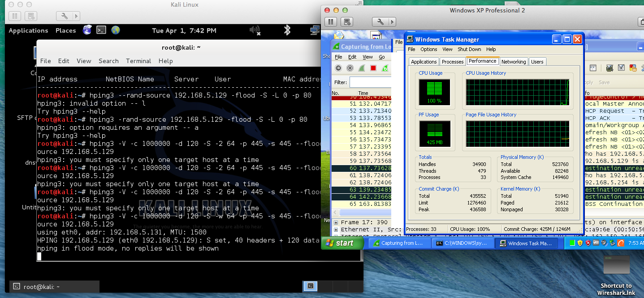Screen dimensions: 644x298
Task: Open the network indicator in Kali panel
Action: click(x=315, y=30)
